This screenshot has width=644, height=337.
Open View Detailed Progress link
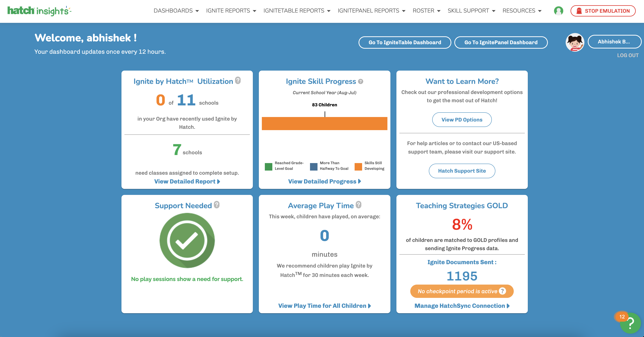click(324, 181)
